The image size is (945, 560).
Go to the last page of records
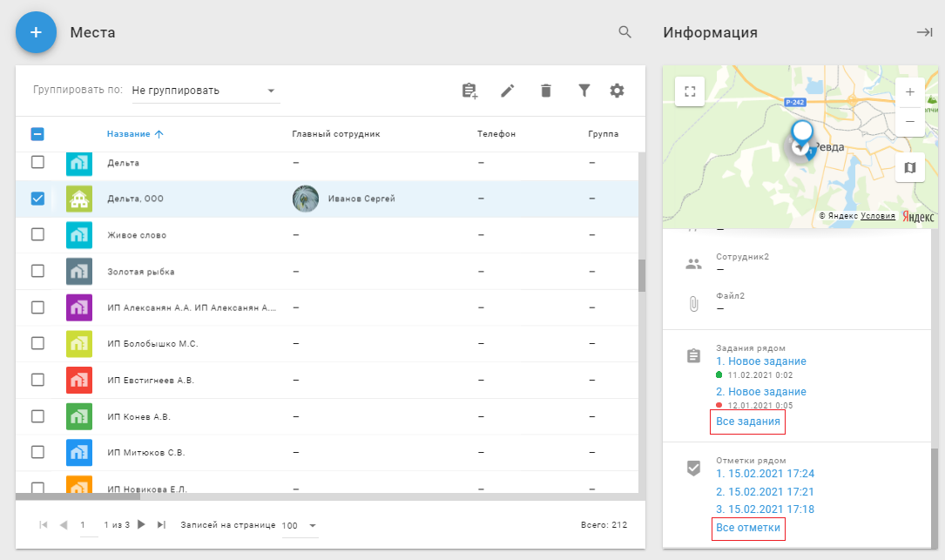coord(161,524)
